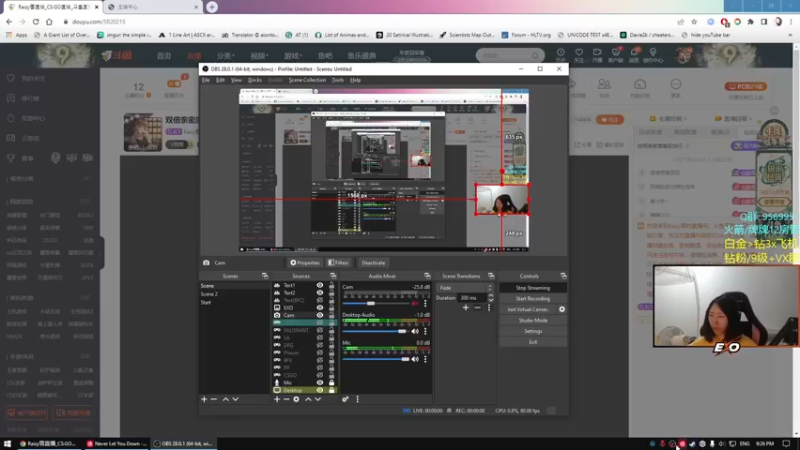Move the selected source up
Viewport: 800px width, 450px height.
pyautogui.click(x=308, y=399)
